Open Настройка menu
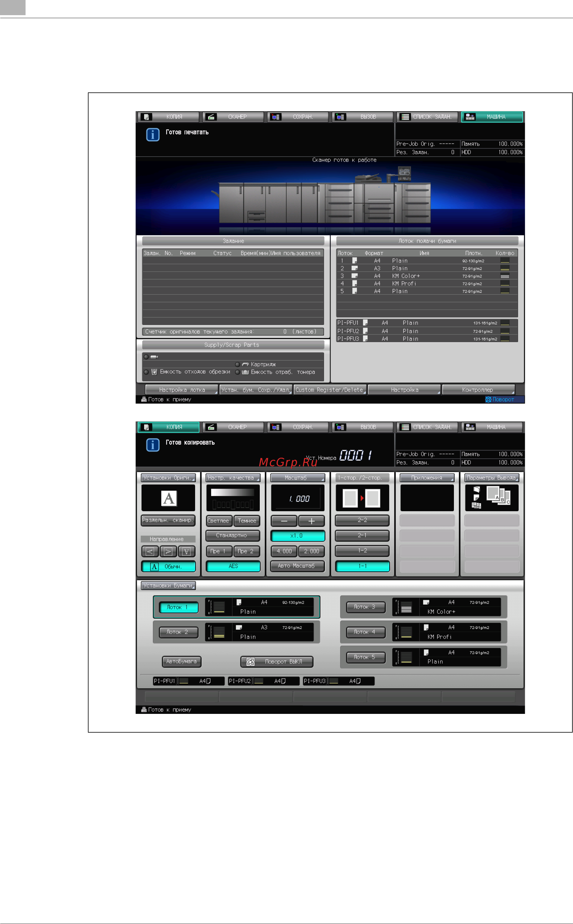This screenshot has width=573, height=924. click(404, 390)
